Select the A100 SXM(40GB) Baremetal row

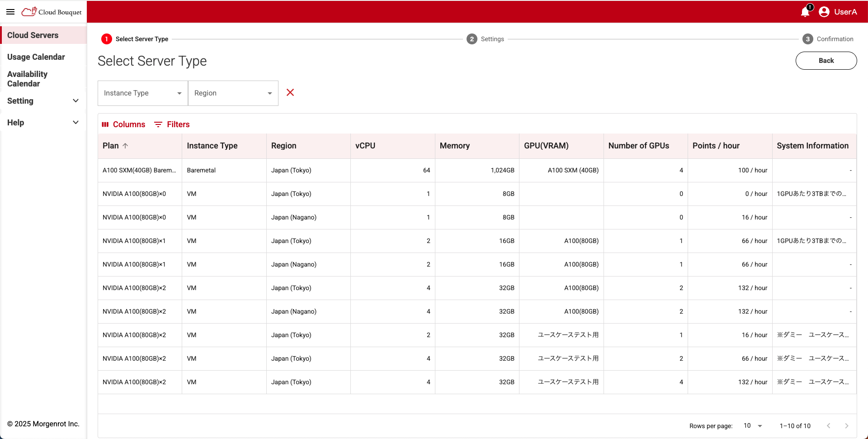click(139, 171)
